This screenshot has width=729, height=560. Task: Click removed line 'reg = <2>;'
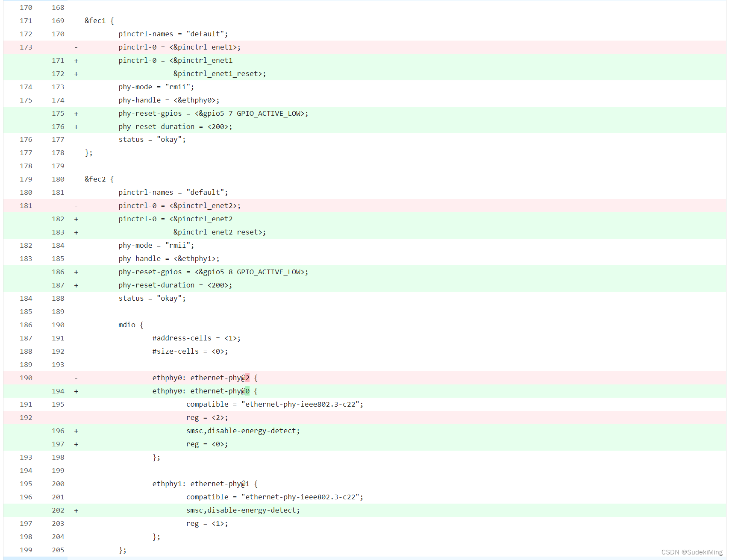tap(364, 417)
